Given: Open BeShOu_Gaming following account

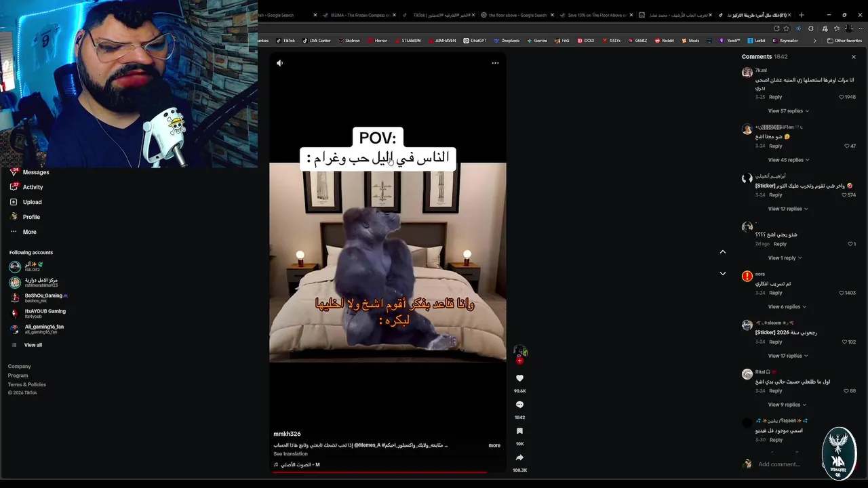Looking at the screenshot, I should (38, 298).
